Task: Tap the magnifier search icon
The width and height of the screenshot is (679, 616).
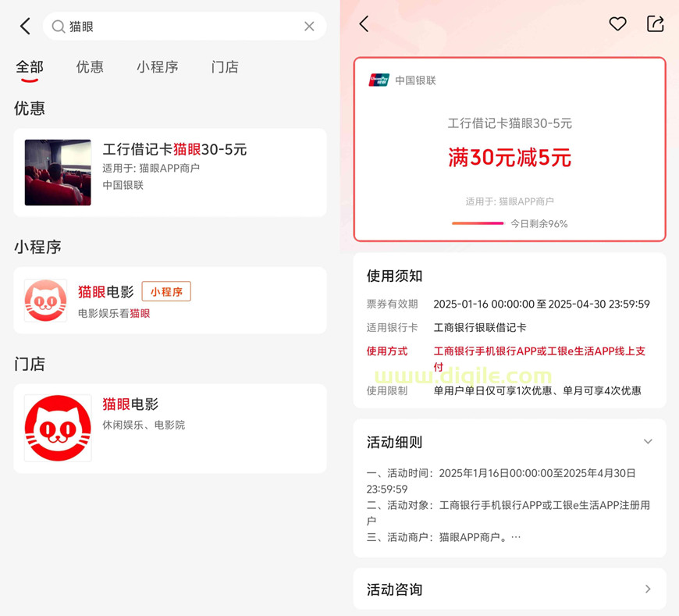Action: pyautogui.click(x=58, y=27)
